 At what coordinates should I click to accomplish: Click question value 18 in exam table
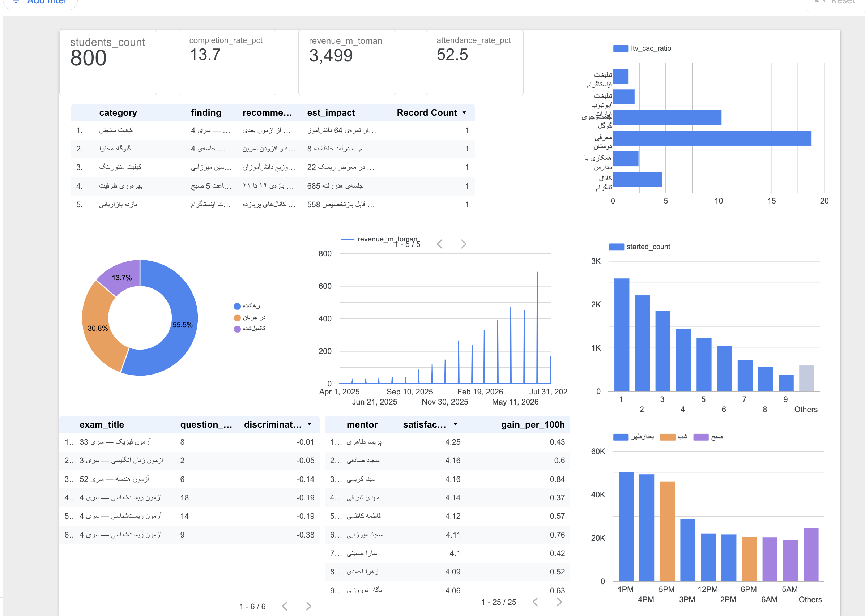pyautogui.click(x=184, y=498)
